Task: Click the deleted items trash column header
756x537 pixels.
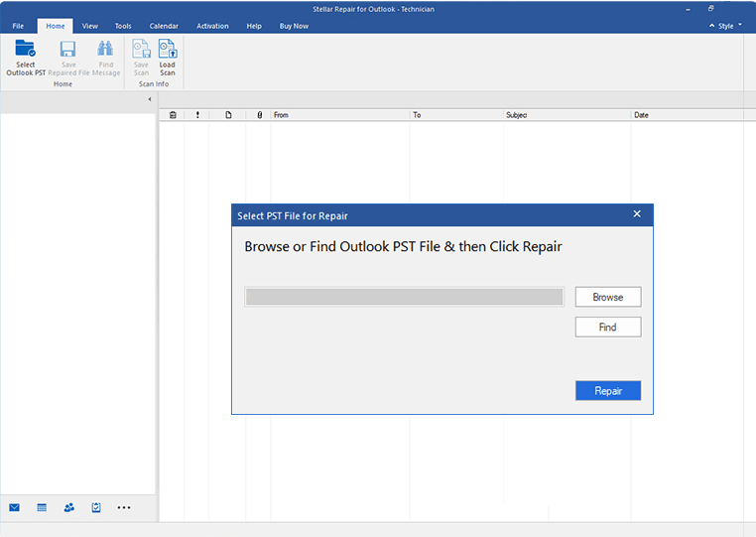Action: point(173,115)
